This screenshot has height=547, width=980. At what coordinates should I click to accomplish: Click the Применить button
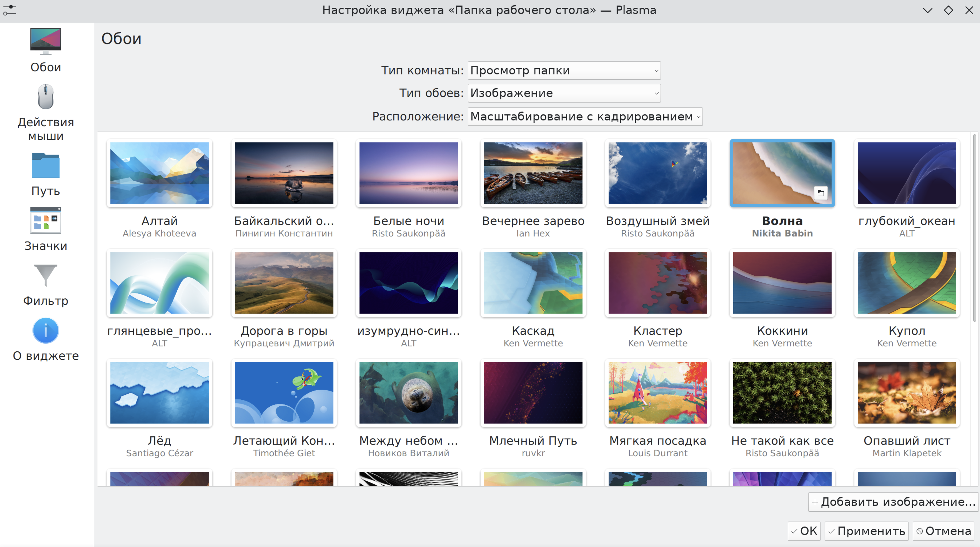pos(866,531)
